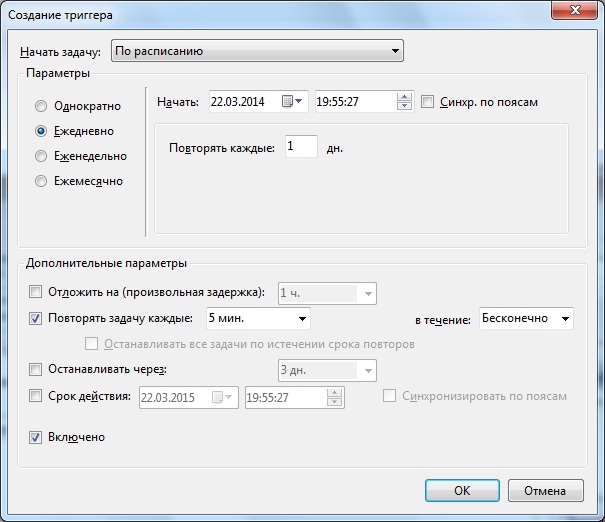Uncheck Повторять задачу каждые checkbox
Image resolution: width=605 pixels, height=522 pixels.
coord(36,319)
